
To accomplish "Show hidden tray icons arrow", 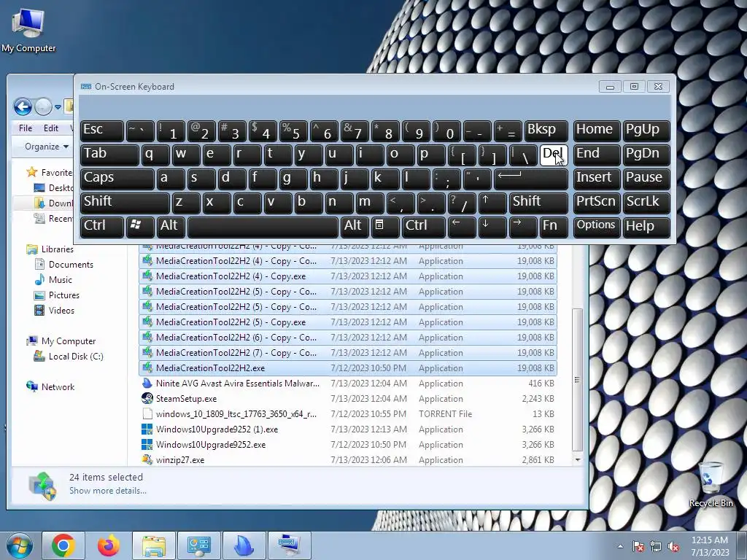I will click(620, 546).
